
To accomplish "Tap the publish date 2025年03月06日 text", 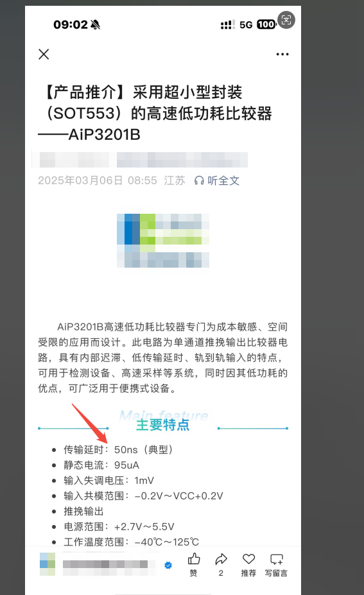I will [80, 180].
